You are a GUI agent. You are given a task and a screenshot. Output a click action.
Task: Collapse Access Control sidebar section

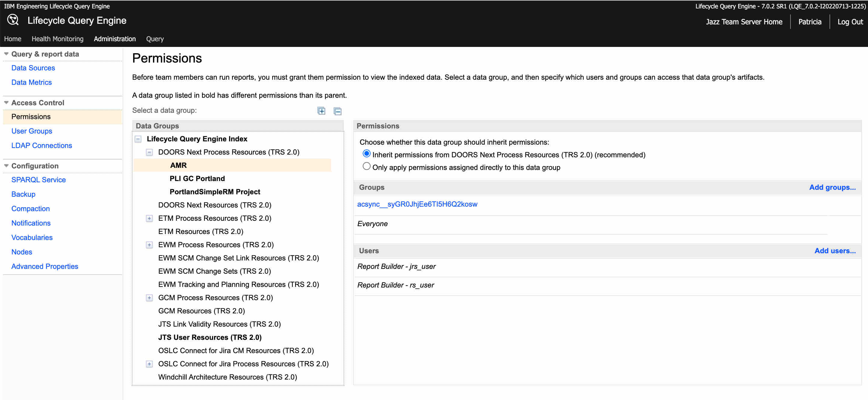coord(6,103)
